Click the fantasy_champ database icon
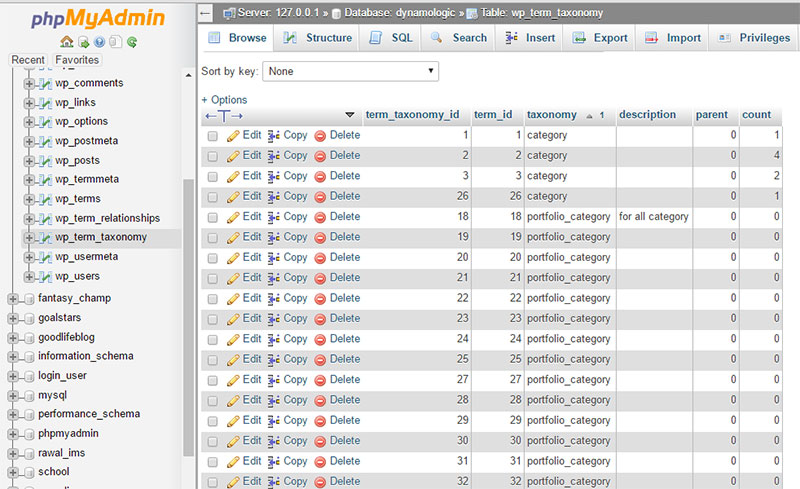The width and height of the screenshot is (800, 489). (29, 299)
